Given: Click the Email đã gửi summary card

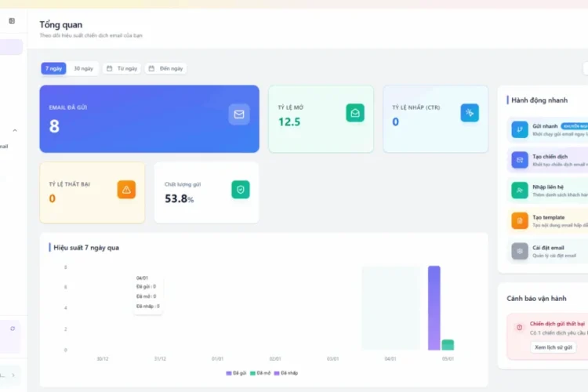Looking at the screenshot, I should 149,119.
